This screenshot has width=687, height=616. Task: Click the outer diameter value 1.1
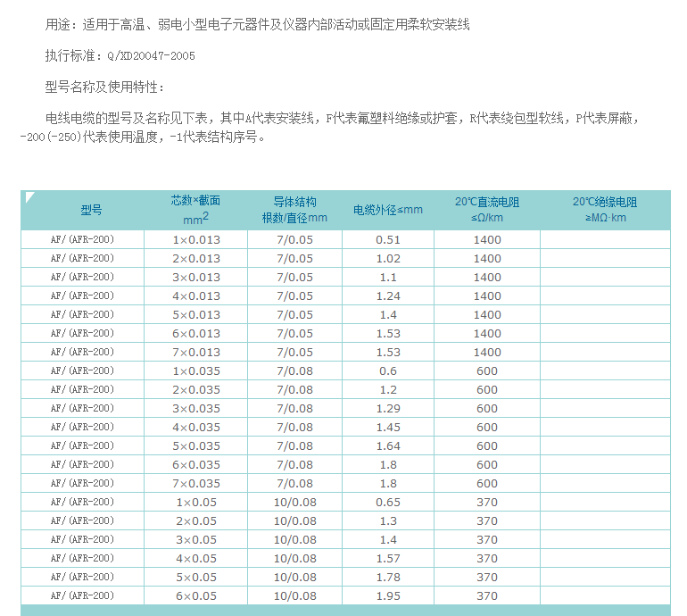coord(388,278)
